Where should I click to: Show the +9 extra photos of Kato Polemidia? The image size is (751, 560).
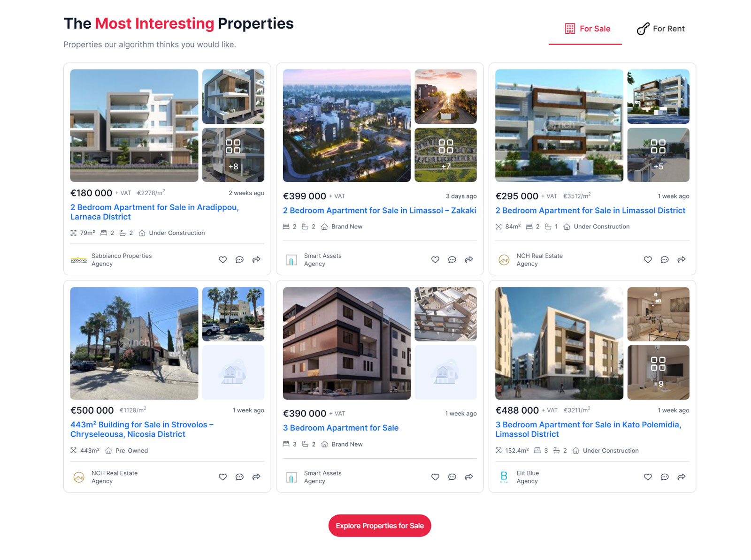click(658, 372)
